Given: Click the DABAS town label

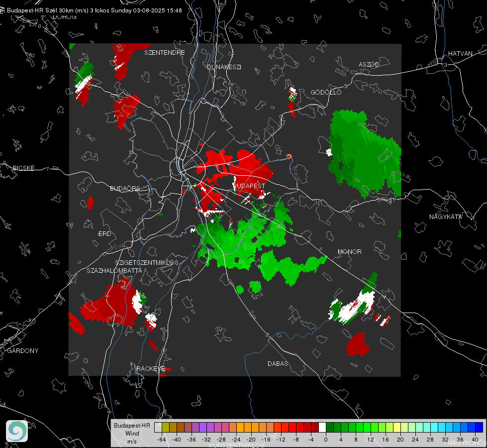Looking at the screenshot, I should click(x=278, y=364).
